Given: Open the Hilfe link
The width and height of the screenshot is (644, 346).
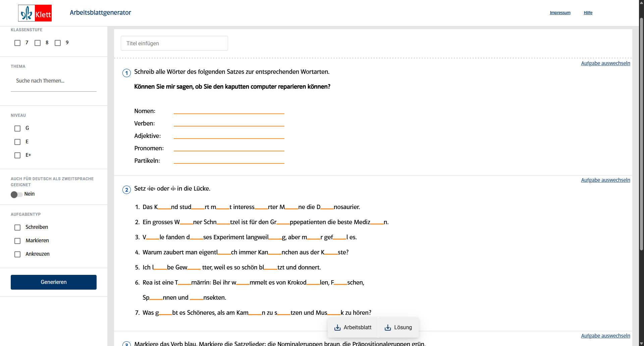Looking at the screenshot, I should click(588, 13).
